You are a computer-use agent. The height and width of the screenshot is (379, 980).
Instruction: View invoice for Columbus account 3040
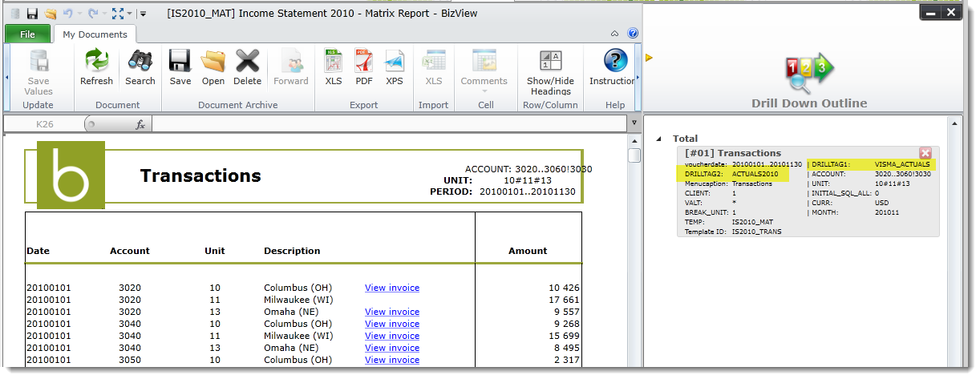392,324
